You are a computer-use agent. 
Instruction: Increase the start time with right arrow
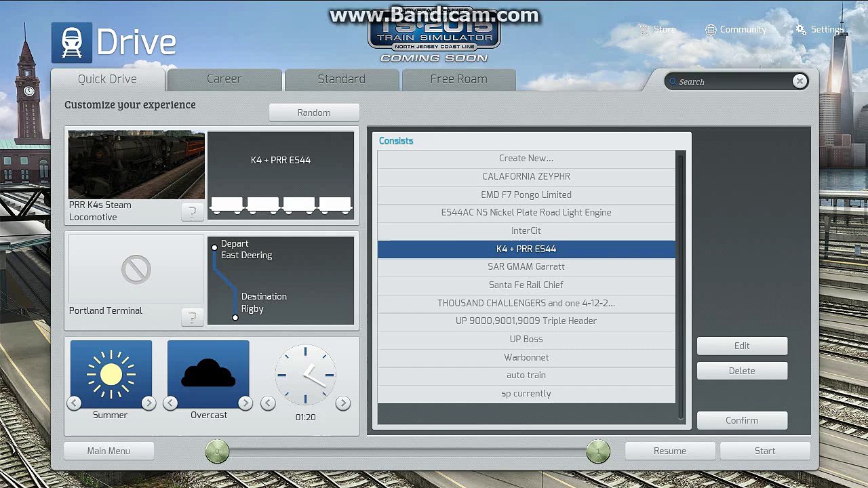pyautogui.click(x=343, y=403)
